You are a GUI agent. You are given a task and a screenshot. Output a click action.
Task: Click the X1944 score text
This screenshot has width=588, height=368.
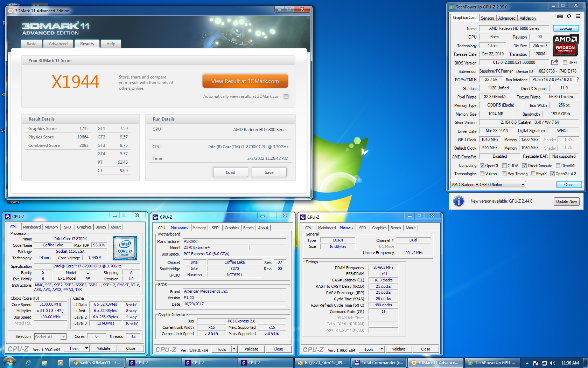tap(75, 82)
